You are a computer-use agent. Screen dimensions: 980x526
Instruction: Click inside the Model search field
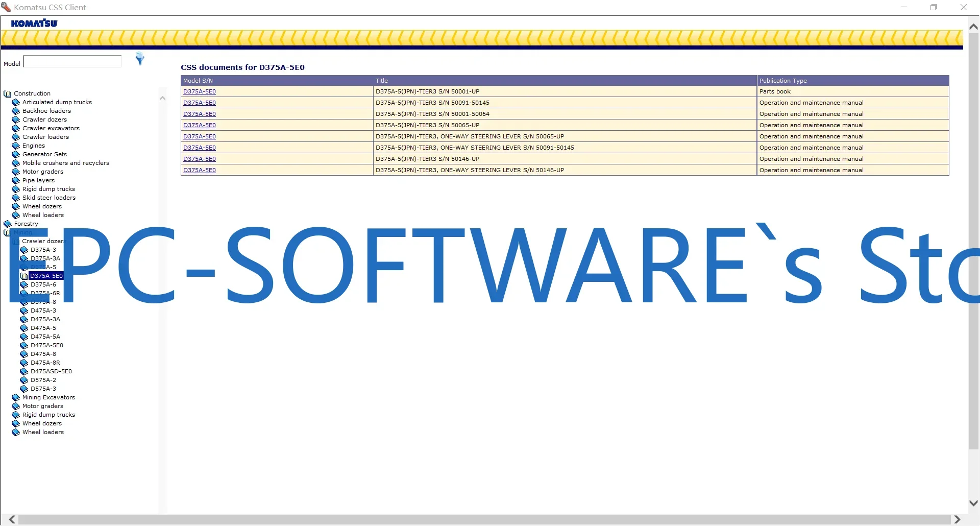[x=71, y=61]
